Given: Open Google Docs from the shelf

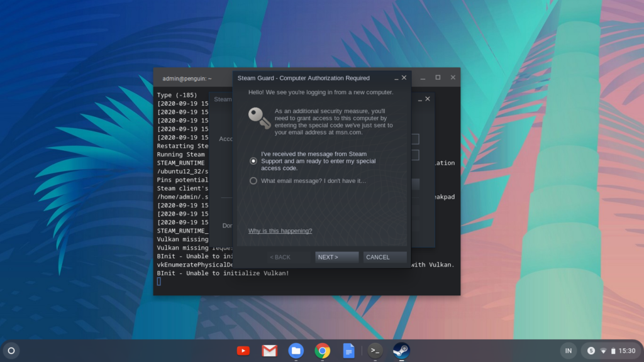Looking at the screenshot, I should (x=348, y=351).
